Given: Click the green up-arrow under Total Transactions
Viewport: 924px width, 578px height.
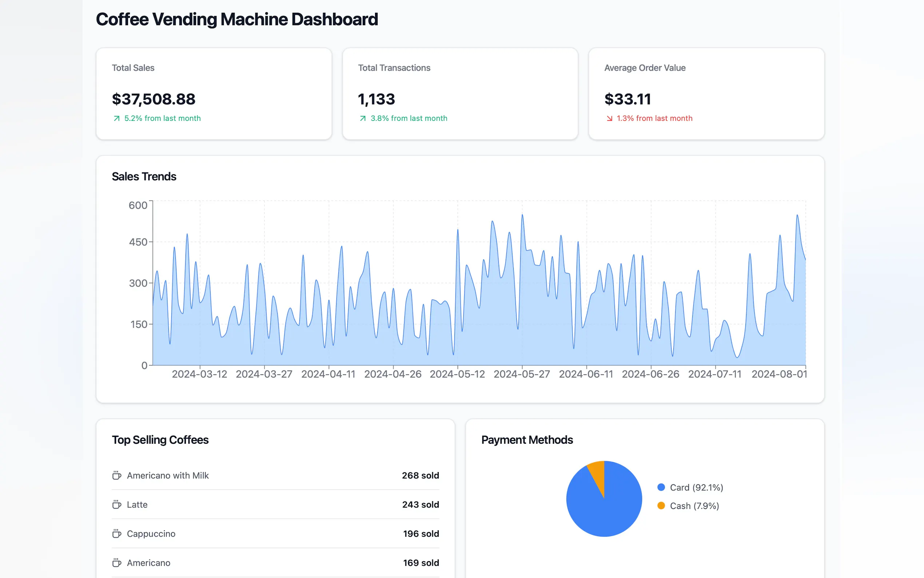Looking at the screenshot, I should [362, 119].
